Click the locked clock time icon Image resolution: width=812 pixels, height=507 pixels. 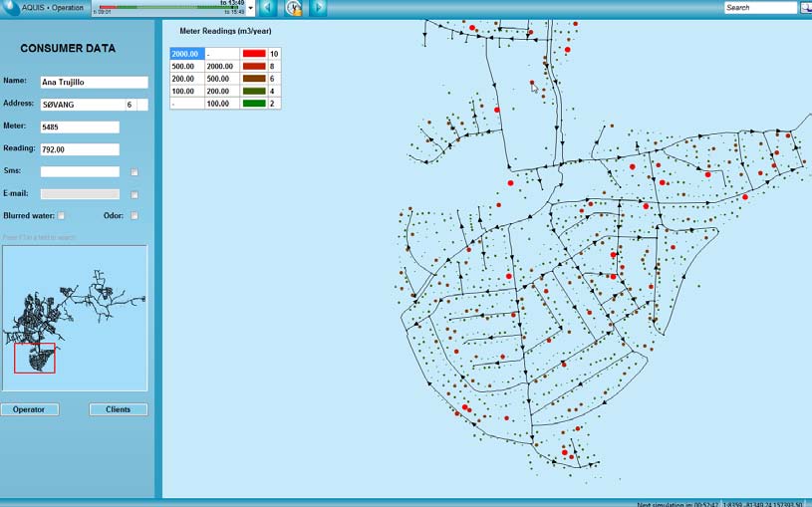(x=294, y=8)
